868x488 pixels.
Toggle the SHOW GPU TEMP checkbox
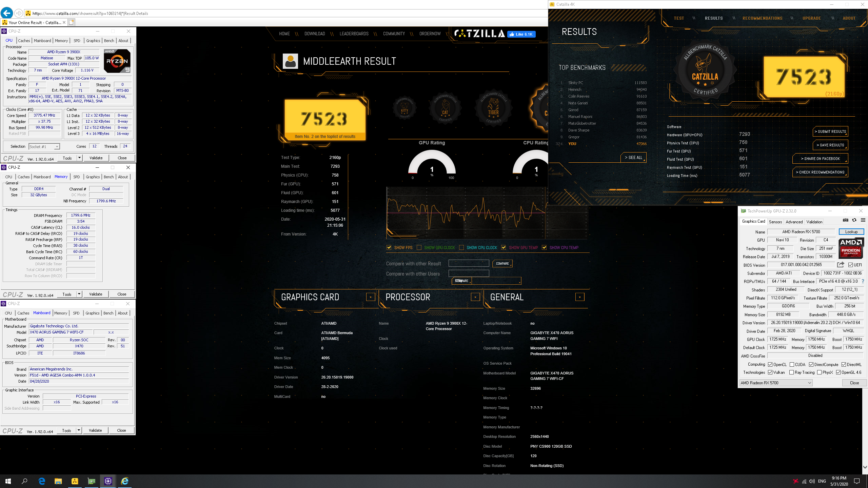tap(504, 247)
